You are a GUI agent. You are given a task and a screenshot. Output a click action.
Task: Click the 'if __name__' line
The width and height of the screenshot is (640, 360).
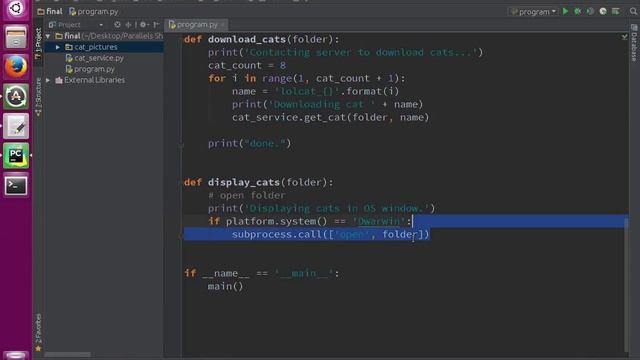point(261,273)
